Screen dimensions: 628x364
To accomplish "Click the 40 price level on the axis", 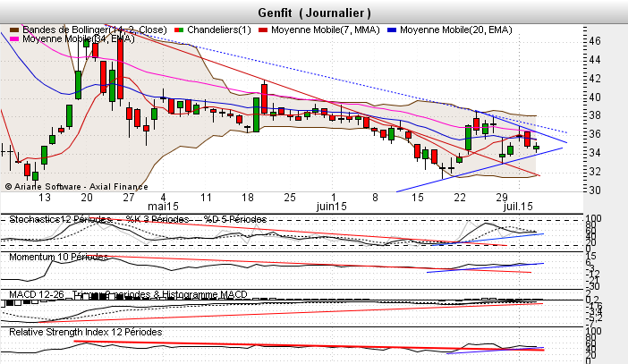I will point(595,97).
